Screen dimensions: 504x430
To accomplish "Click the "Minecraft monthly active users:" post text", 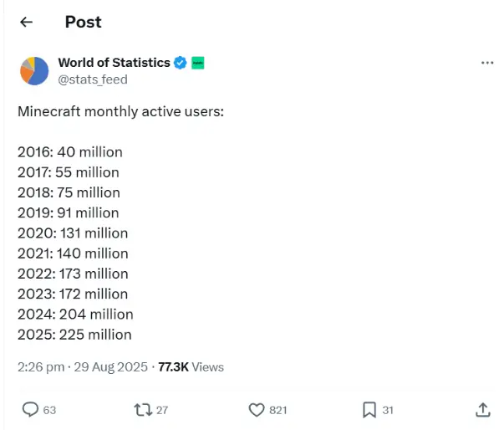I will point(120,111).
